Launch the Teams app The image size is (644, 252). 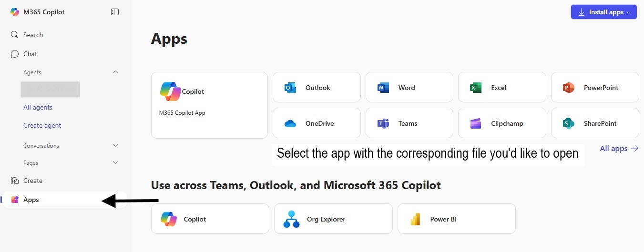click(409, 123)
